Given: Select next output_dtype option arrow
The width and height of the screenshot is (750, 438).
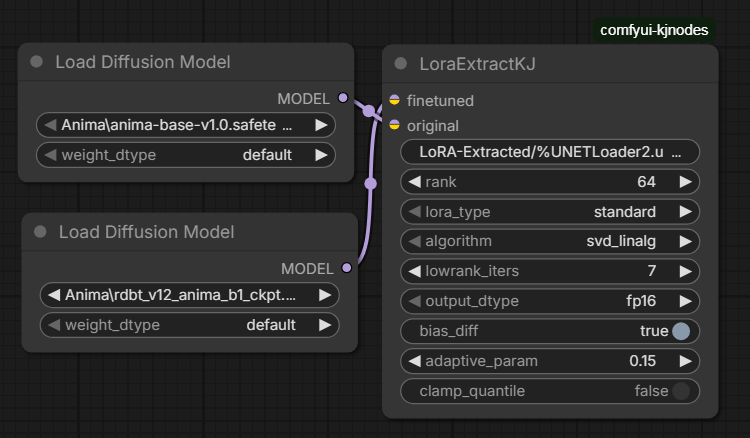Looking at the screenshot, I should (x=685, y=301).
